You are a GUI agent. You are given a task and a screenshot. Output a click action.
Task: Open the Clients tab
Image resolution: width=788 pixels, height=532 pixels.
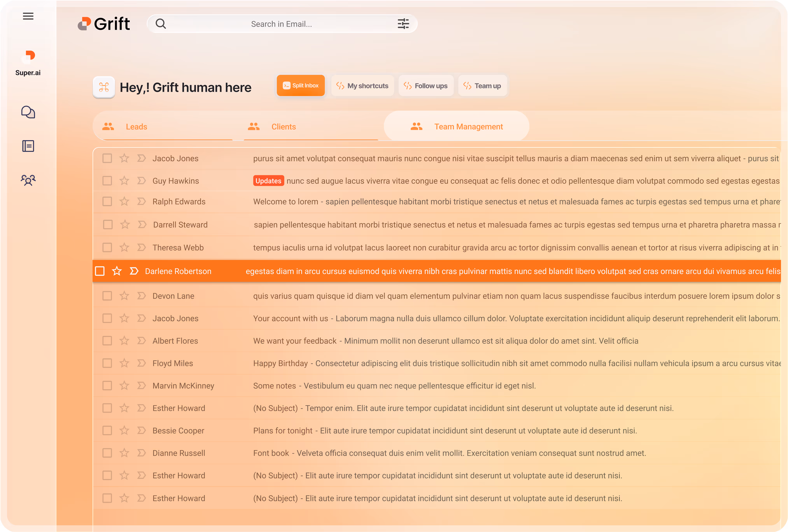(x=284, y=127)
